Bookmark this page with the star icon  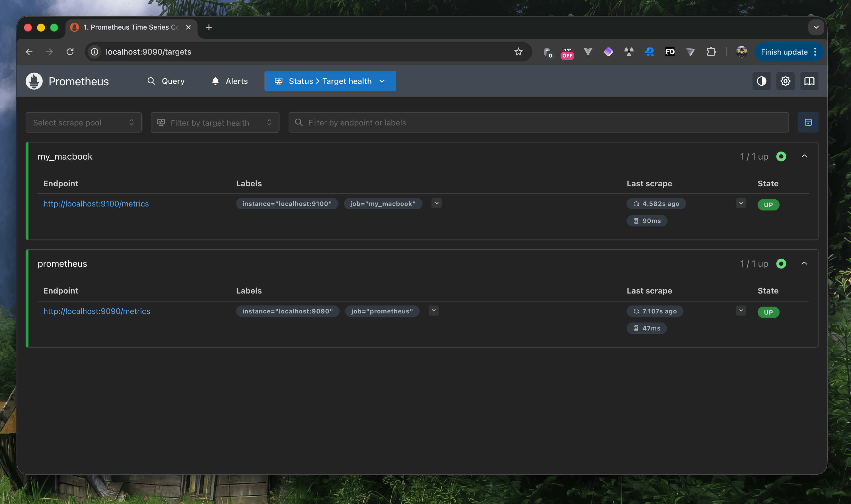pyautogui.click(x=518, y=52)
